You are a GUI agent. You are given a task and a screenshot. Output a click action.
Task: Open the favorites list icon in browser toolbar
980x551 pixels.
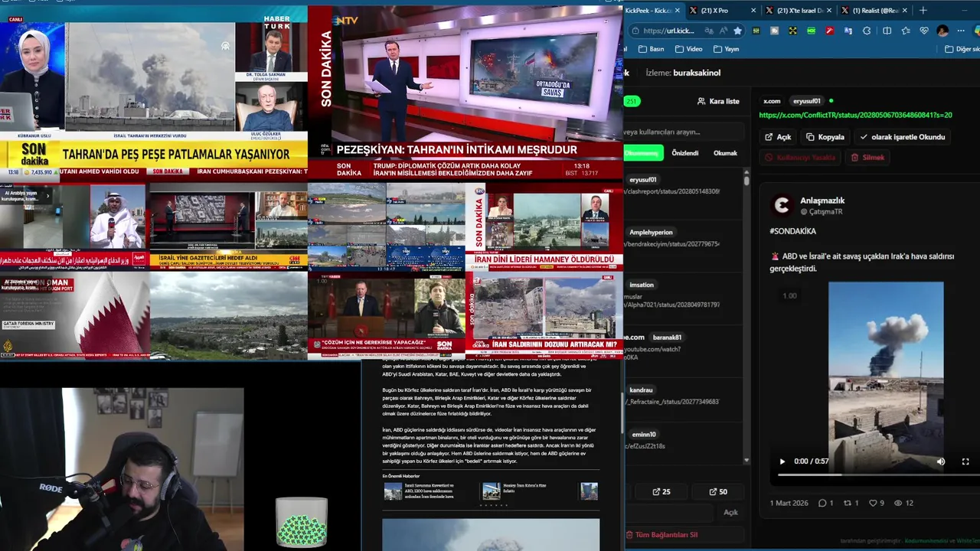(906, 31)
